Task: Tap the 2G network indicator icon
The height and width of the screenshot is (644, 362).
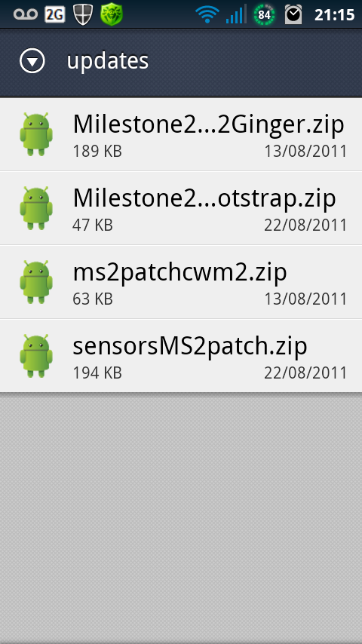Action: click(54, 15)
